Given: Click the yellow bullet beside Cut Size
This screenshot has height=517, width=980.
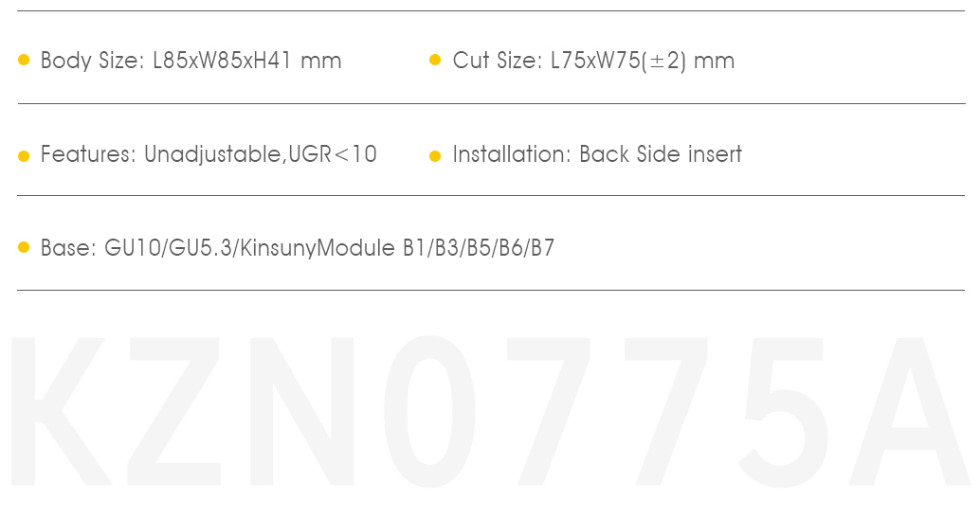Looking at the screenshot, I should tap(435, 60).
